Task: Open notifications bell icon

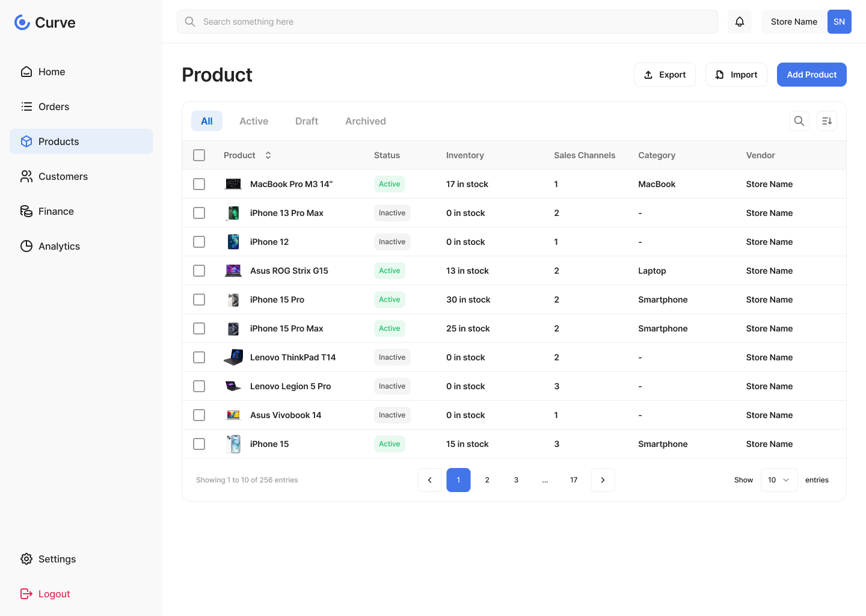Action: pyautogui.click(x=740, y=22)
